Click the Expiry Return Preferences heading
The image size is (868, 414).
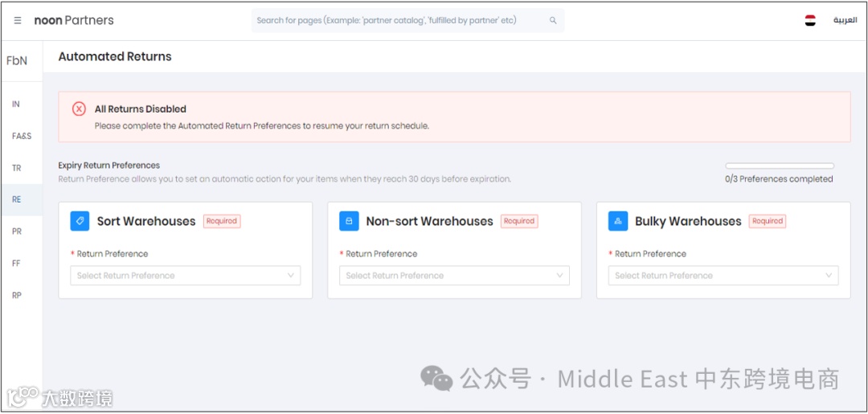(109, 165)
